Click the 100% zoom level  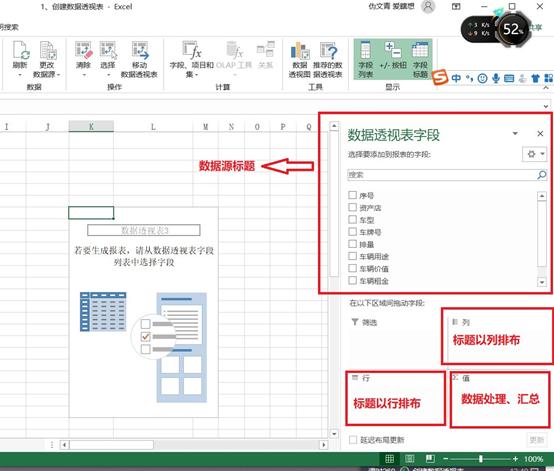coord(534,459)
